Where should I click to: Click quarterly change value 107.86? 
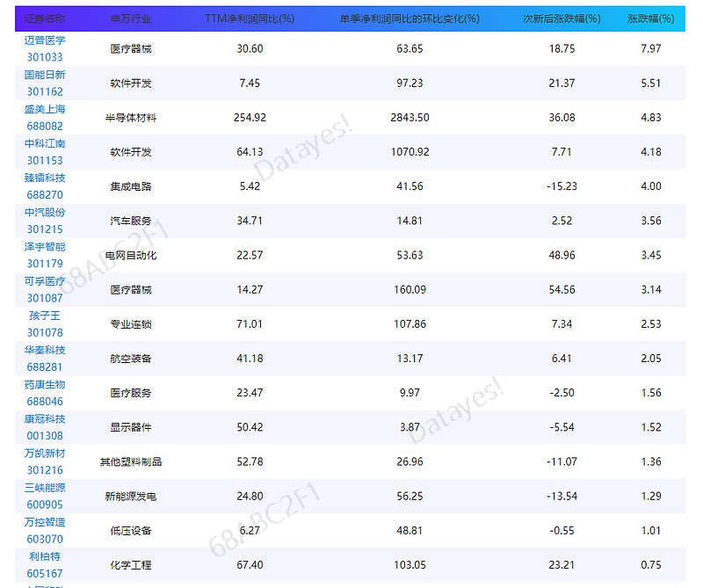409,323
